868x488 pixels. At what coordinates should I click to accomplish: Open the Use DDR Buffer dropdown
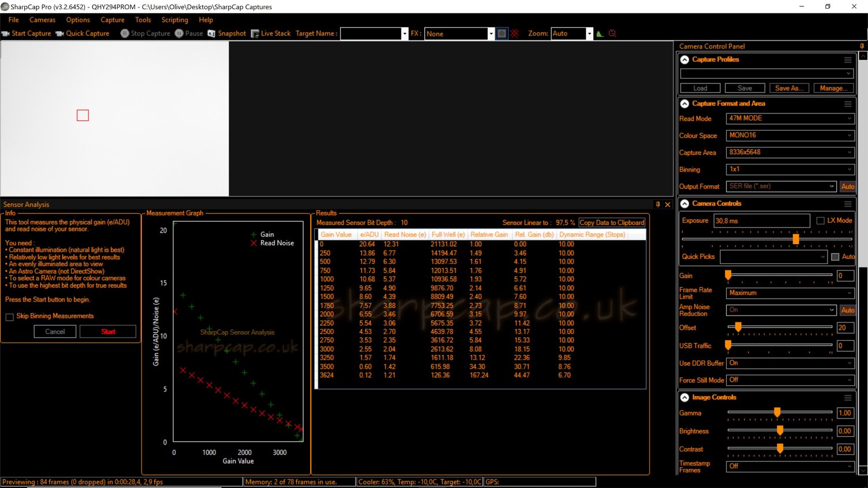[790, 363]
